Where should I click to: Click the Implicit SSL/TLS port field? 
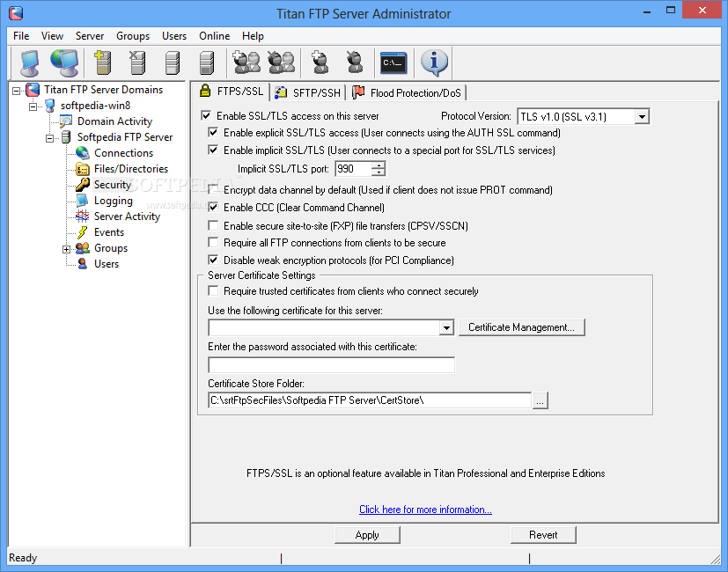coord(353,169)
